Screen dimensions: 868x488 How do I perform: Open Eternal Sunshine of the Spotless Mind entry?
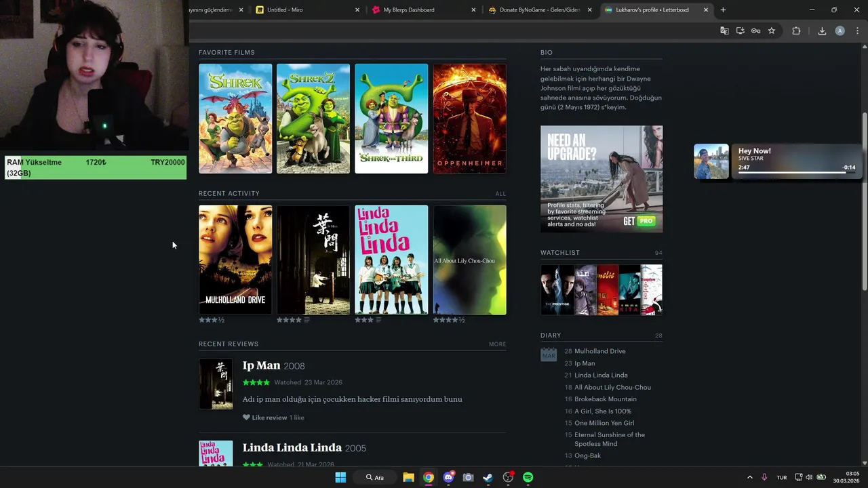(610, 439)
